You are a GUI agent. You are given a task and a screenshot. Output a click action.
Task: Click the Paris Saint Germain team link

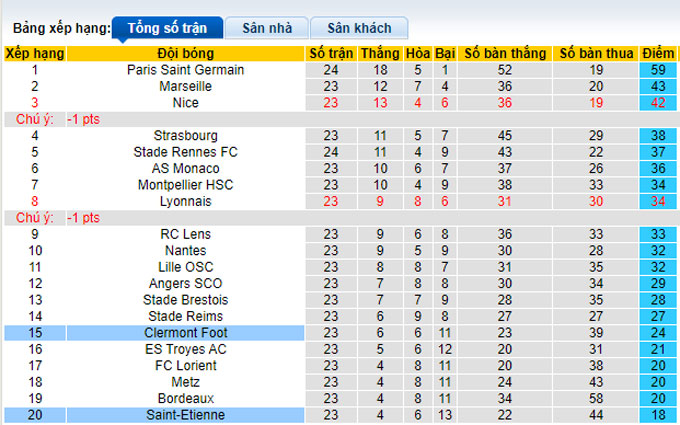[x=185, y=70]
